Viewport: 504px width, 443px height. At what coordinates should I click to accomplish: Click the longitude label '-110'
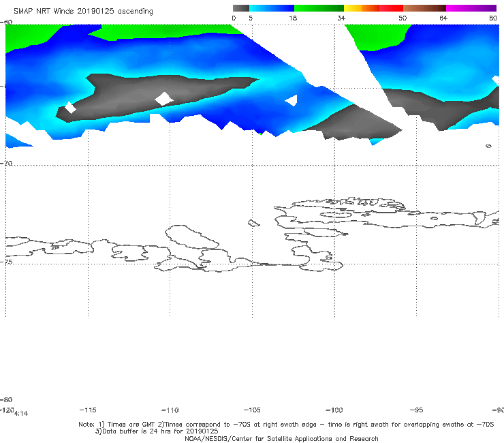click(x=170, y=410)
